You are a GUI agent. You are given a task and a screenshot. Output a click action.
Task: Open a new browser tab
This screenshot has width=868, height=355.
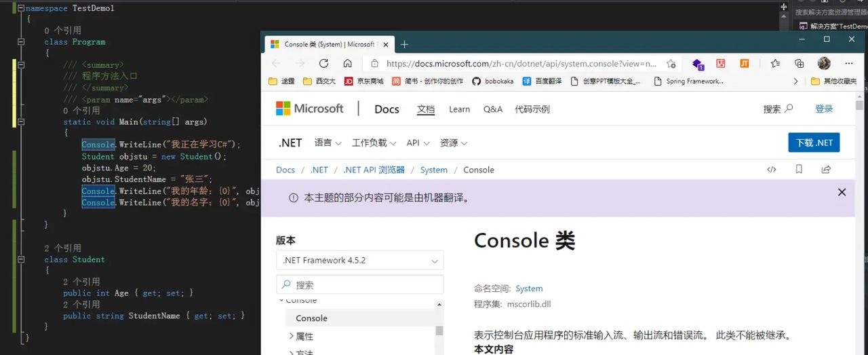[404, 44]
